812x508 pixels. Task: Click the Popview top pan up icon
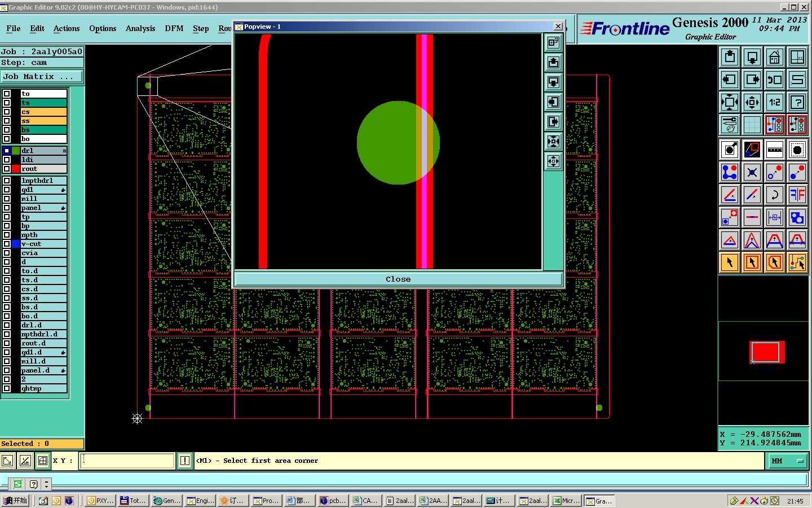click(x=553, y=62)
